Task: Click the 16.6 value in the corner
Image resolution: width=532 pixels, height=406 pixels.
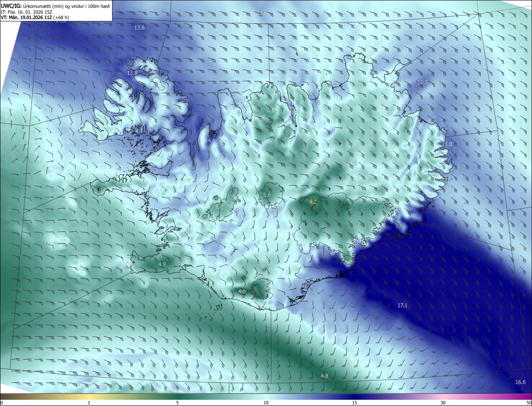Action: pos(520,382)
